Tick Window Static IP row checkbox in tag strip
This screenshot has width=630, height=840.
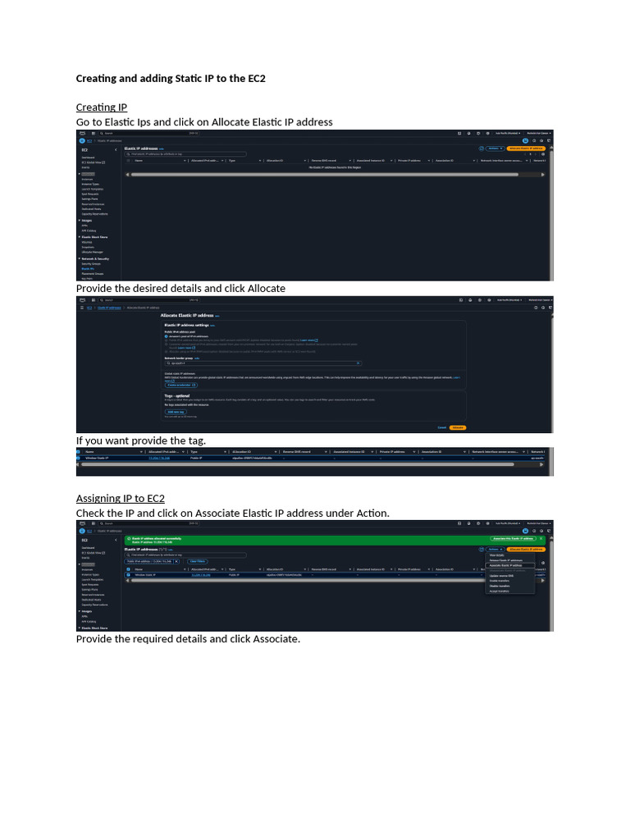78,458
